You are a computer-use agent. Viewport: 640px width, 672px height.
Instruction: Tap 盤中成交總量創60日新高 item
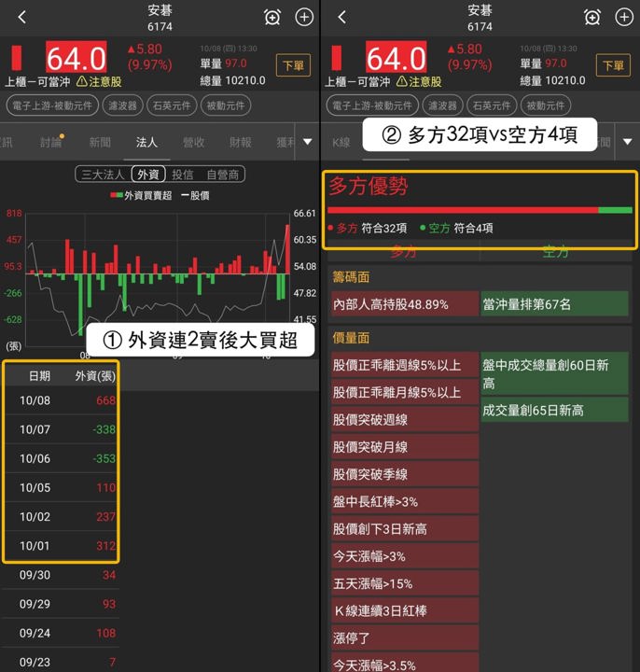555,373
